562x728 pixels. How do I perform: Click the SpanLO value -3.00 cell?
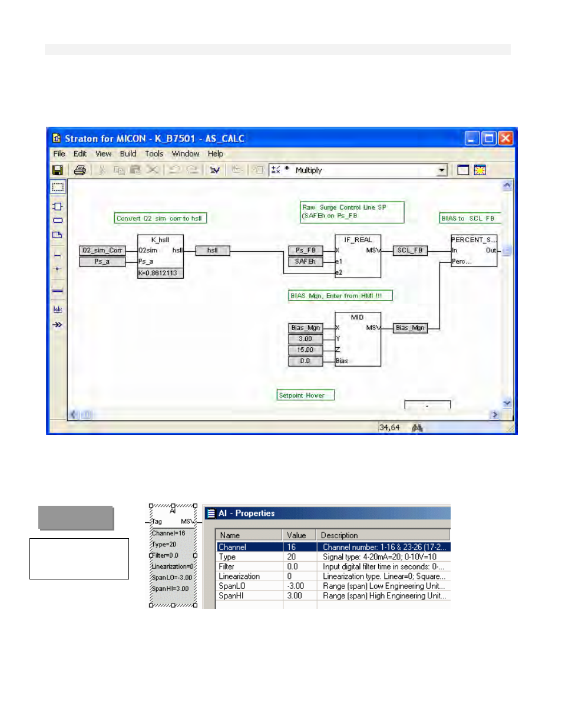(300, 586)
